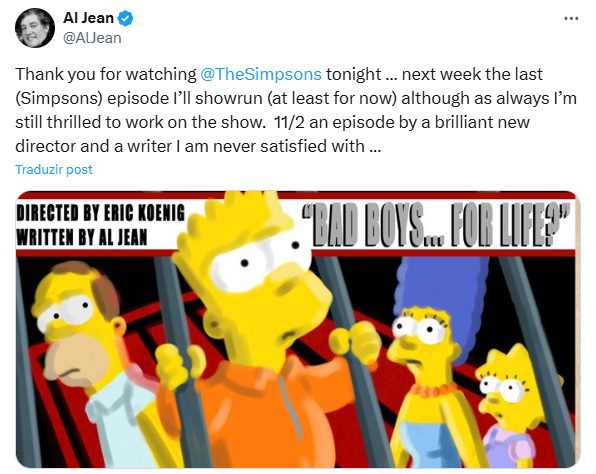Click Lisa's face in the image
The height and width of the screenshot is (474, 596).
507,392
